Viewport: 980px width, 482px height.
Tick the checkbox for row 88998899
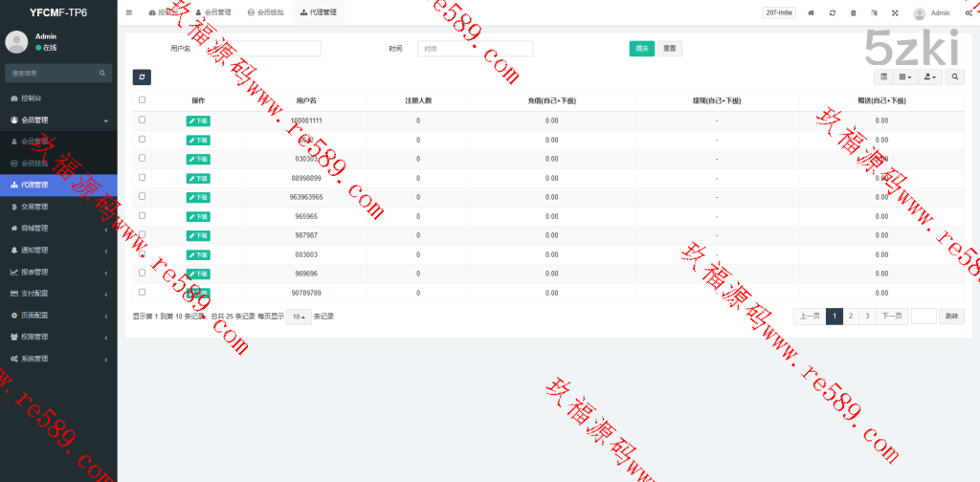pyautogui.click(x=143, y=177)
